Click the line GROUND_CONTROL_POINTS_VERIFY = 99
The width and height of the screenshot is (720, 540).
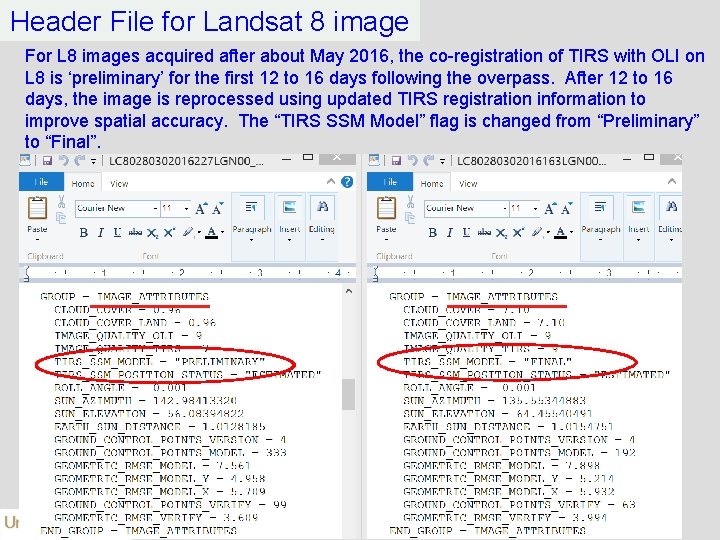click(x=170, y=504)
